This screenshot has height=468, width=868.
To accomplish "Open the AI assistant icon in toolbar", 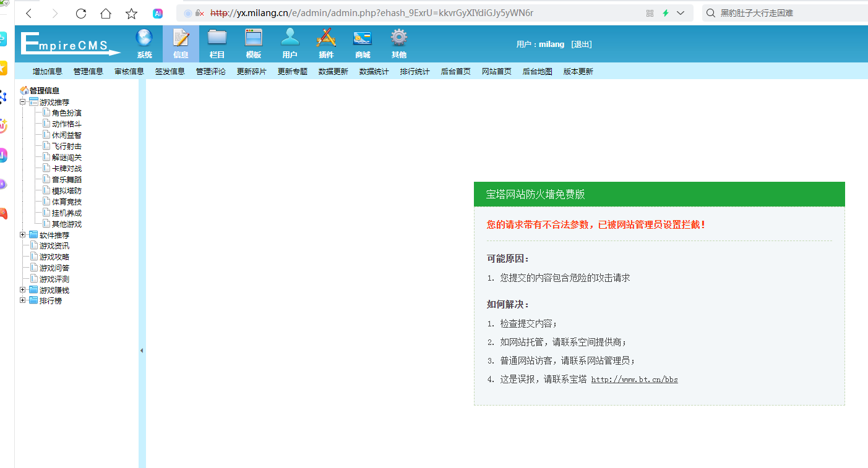I will (158, 13).
